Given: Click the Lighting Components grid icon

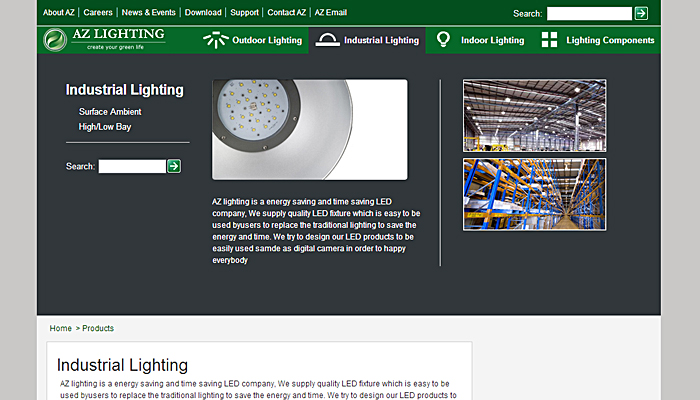Looking at the screenshot, I should point(549,40).
